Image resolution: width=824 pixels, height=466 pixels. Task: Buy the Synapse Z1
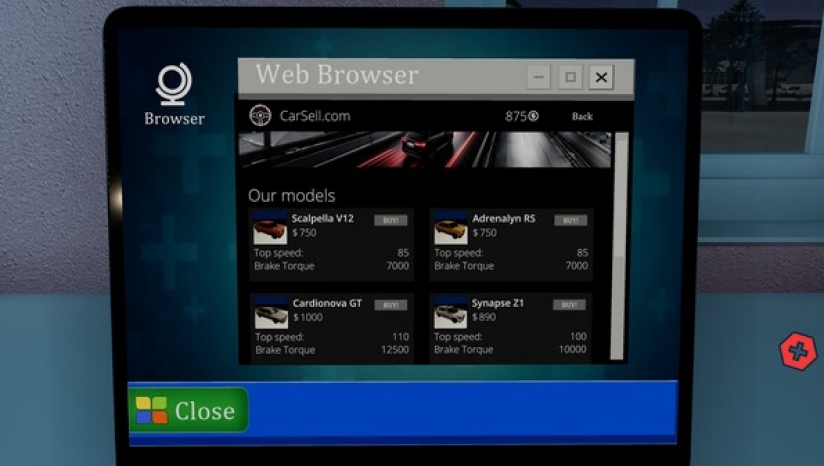pos(570,305)
